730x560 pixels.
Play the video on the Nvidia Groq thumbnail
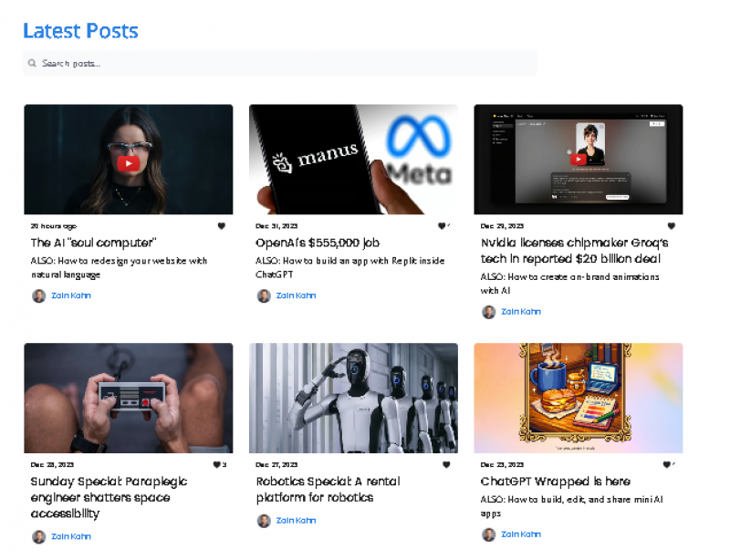click(578, 159)
